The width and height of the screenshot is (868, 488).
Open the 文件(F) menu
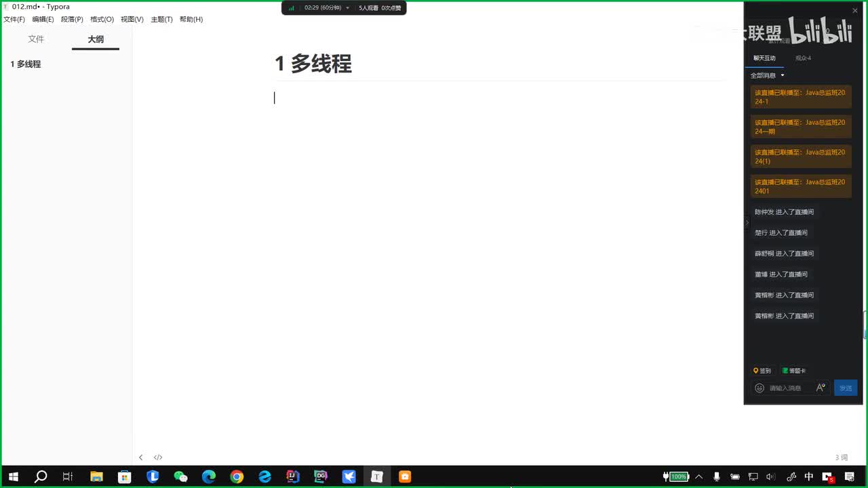coord(14,19)
